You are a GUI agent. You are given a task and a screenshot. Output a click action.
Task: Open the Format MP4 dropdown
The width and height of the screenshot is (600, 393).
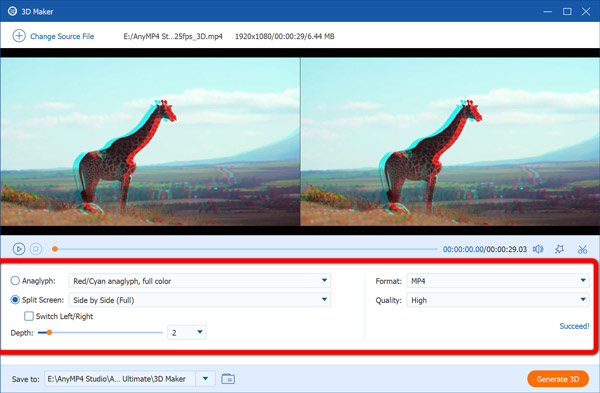[497, 281]
